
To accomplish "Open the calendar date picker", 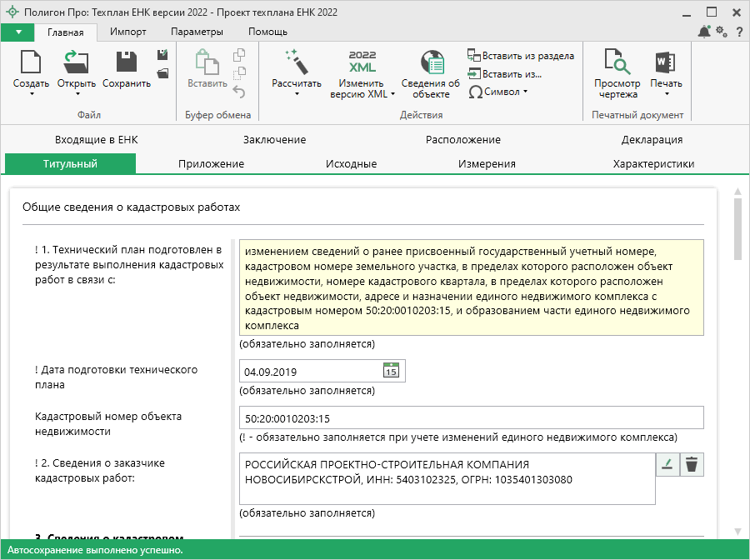I will 391,371.
